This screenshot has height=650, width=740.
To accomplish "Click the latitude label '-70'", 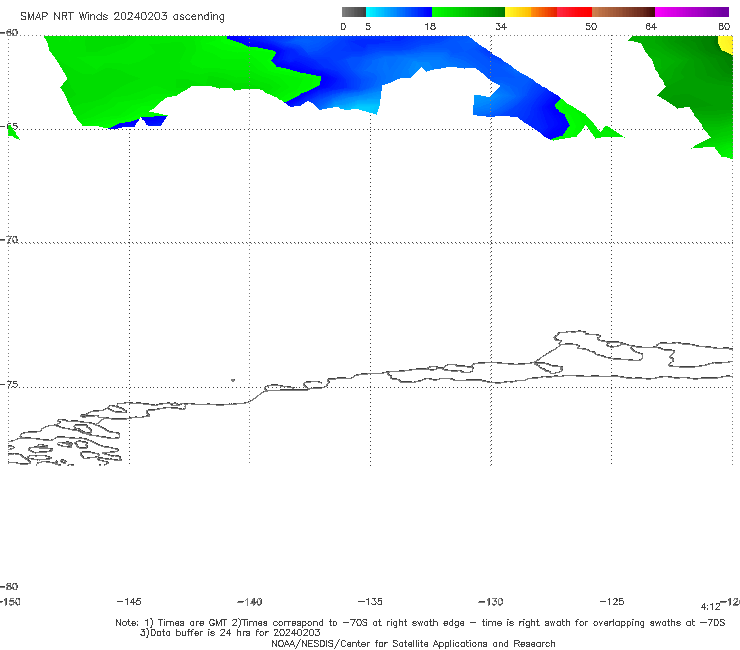I will (9, 240).
